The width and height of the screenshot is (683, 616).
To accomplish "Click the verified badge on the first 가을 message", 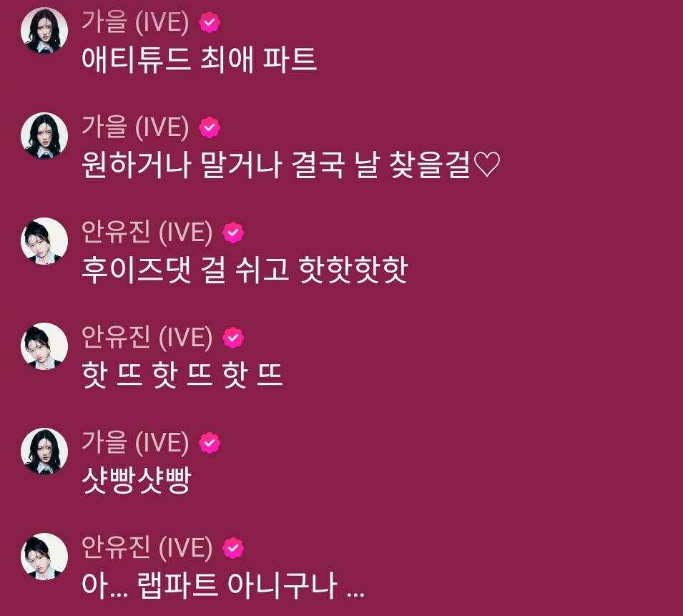I will (x=210, y=22).
